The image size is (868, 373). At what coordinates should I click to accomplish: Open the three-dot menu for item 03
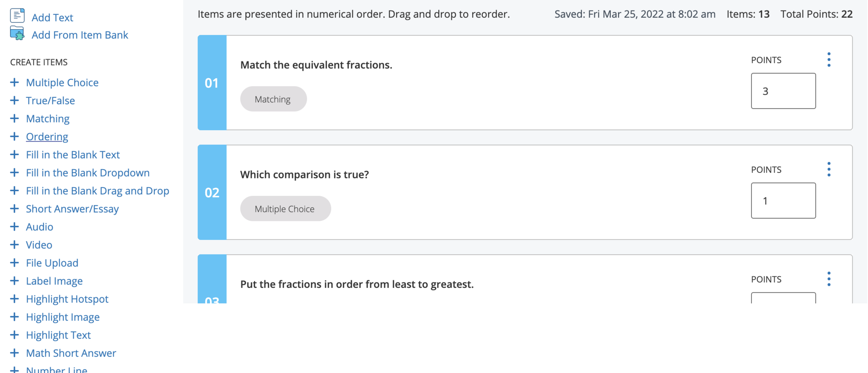[829, 279]
